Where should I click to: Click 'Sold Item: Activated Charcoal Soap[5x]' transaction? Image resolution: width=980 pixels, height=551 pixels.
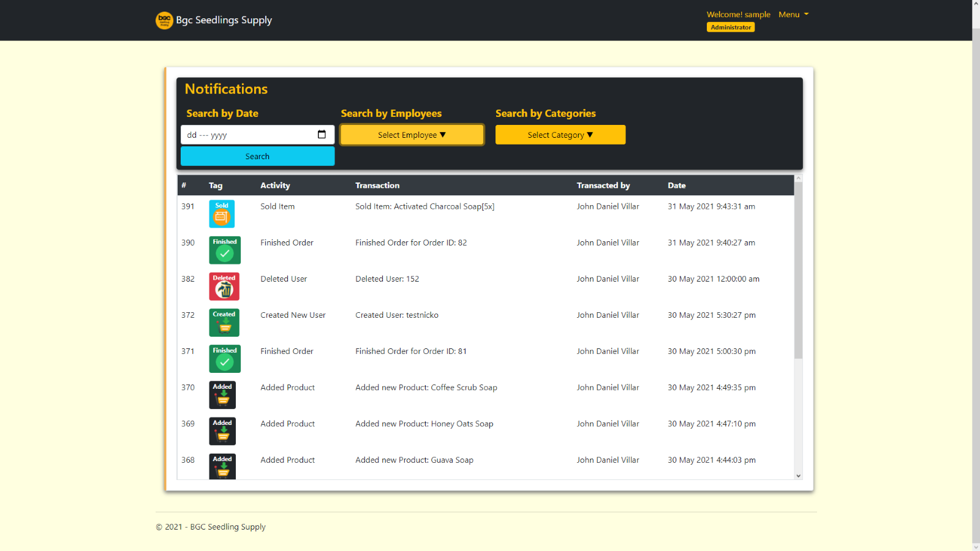pyautogui.click(x=424, y=206)
